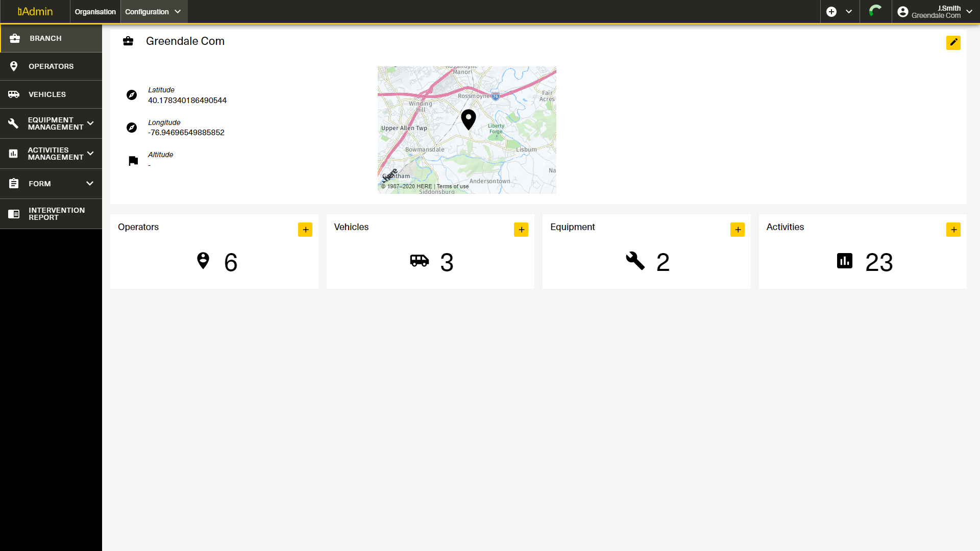Click the pencil edit icon for Greendale Com
980x551 pixels.
click(x=953, y=42)
